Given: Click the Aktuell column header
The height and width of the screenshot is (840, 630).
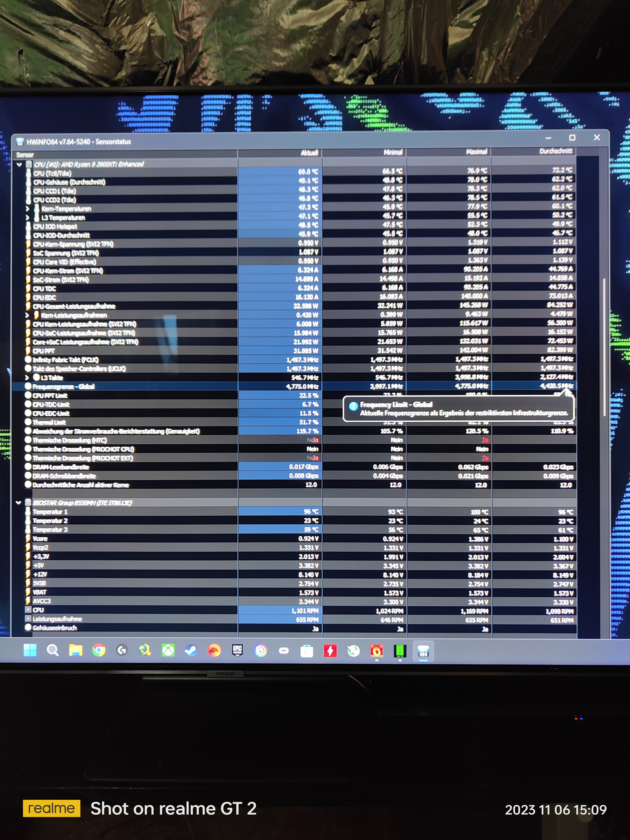Looking at the screenshot, I should pyautogui.click(x=280, y=153).
